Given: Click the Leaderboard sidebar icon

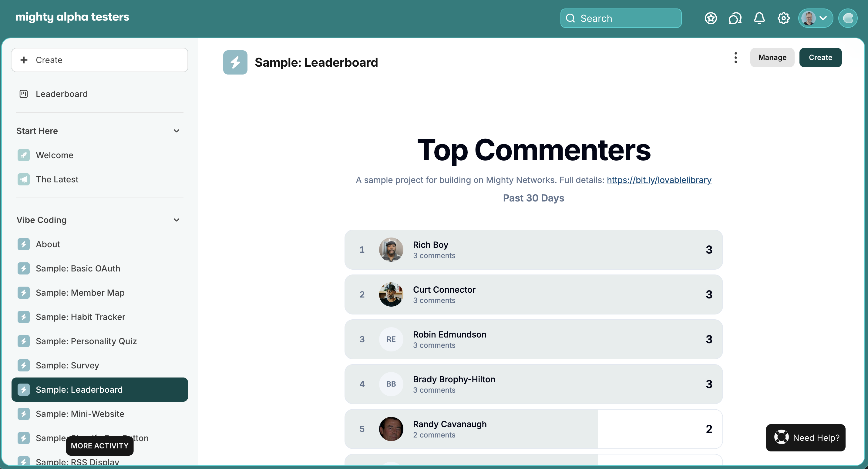Looking at the screenshot, I should tap(24, 94).
